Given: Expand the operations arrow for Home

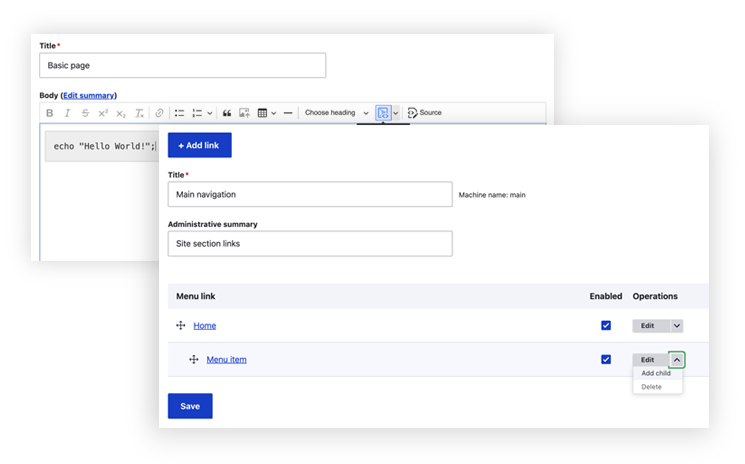Looking at the screenshot, I should click(677, 326).
